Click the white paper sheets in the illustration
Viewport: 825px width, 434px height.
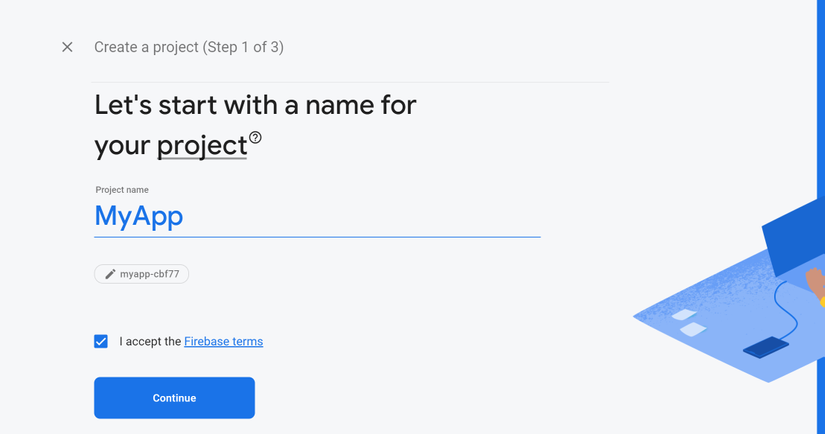(689, 322)
